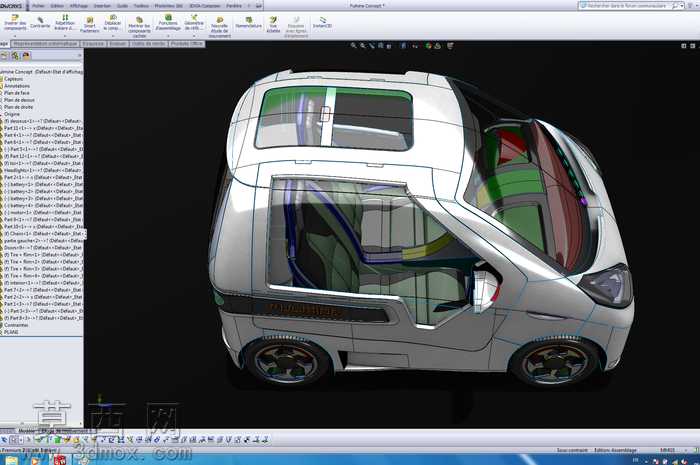Image resolution: width=700 pixels, height=465 pixels.
Task: Click the MMGS units in status bar
Action: click(x=667, y=450)
